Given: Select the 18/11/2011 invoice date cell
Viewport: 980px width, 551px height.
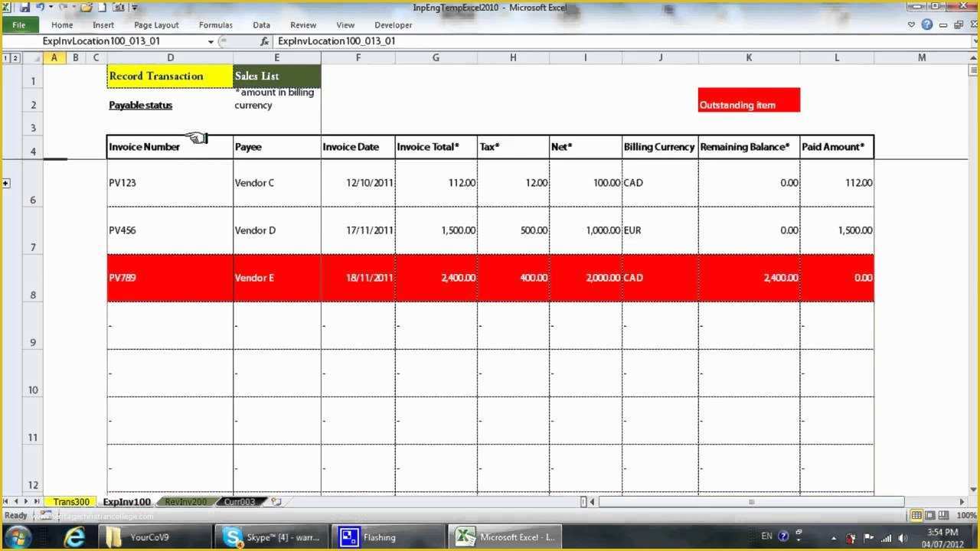Looking at the screenshot, I should coord(358,278).
